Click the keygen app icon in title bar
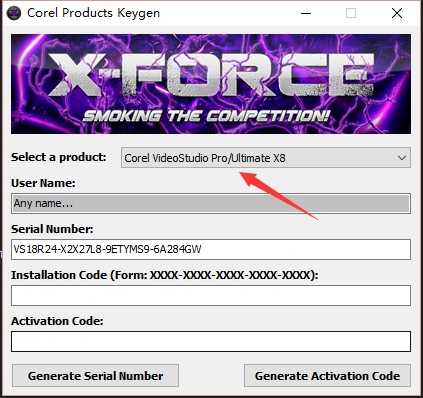This screenshot has height=398, width=423. click(14, 13)
